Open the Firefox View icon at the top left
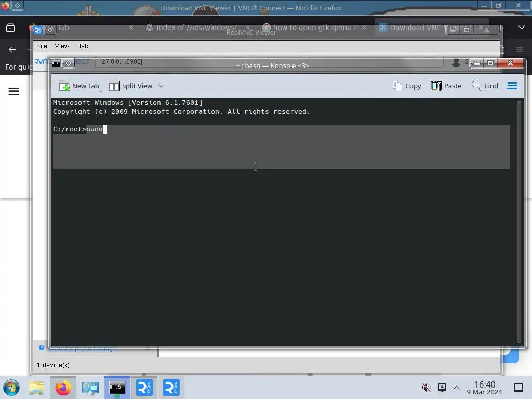Viewport: 532px width, 399px height. point(10,28)
